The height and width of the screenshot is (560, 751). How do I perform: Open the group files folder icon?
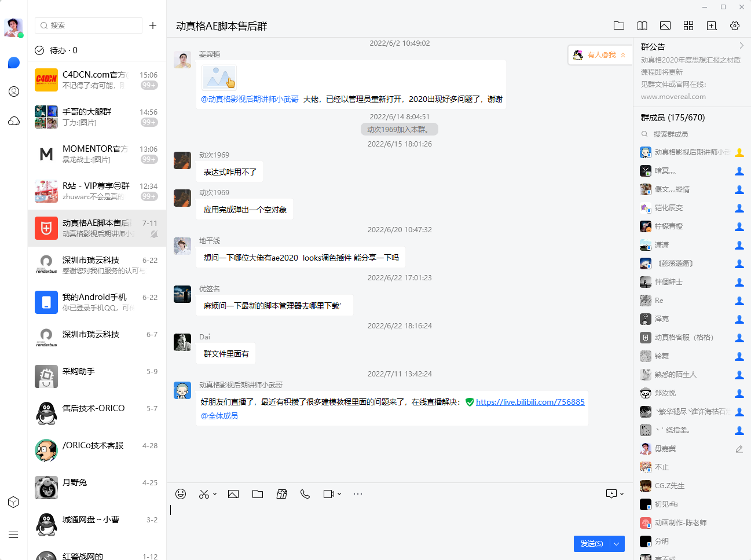(x=619, y=25)
